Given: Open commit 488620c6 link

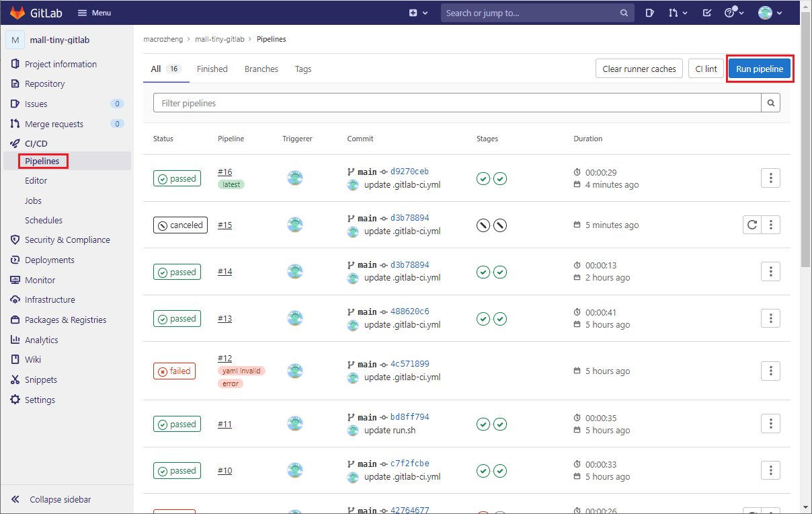Looking at the screenshot, I should [409, 311].
